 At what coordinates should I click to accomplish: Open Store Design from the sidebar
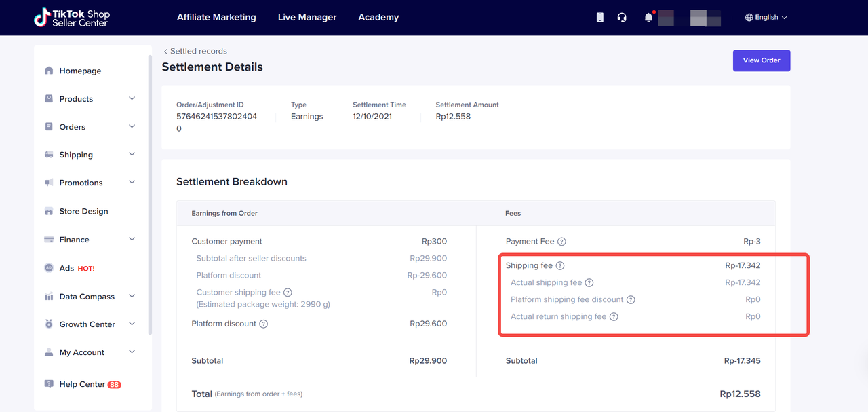83,212
